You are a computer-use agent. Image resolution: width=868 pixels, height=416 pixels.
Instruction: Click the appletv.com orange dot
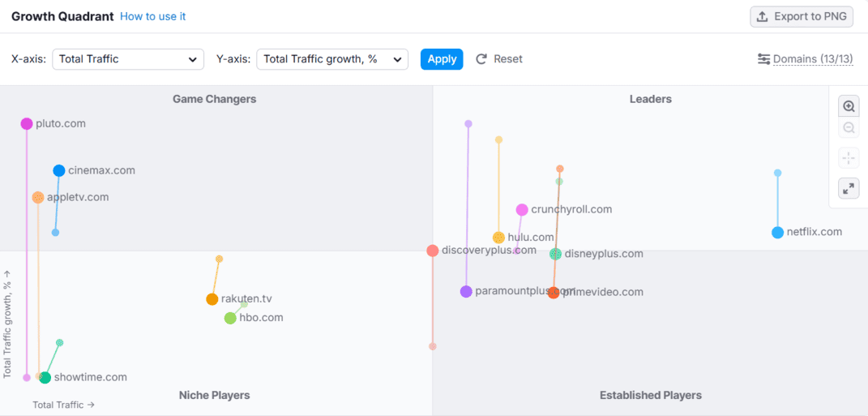tap(38, 198)
